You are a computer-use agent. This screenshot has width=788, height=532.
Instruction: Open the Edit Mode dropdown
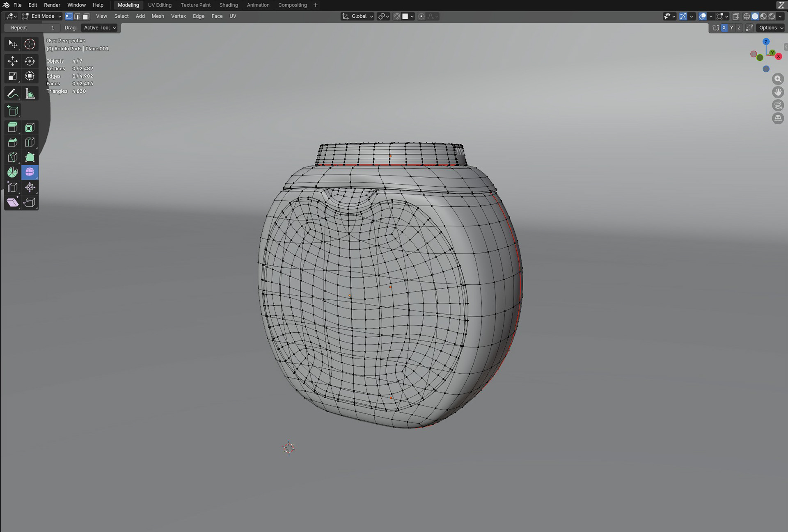click(42, 16)
